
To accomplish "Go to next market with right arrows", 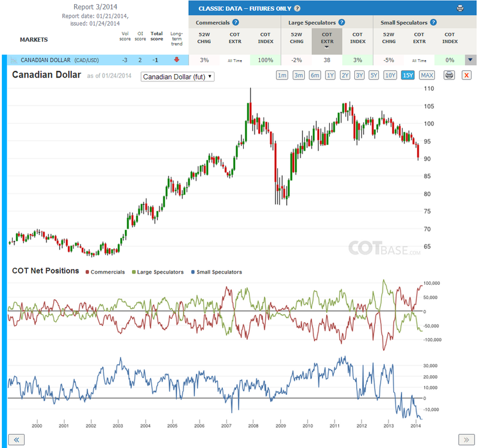I will tap(467, 440).
